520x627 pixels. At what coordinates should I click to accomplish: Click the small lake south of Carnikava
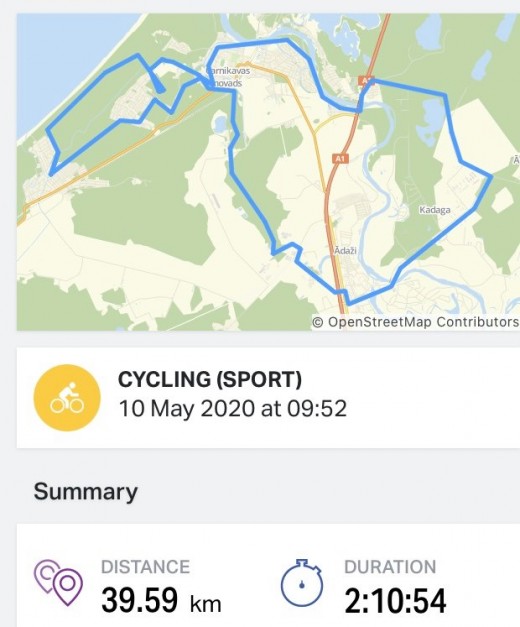coord(219,123)
